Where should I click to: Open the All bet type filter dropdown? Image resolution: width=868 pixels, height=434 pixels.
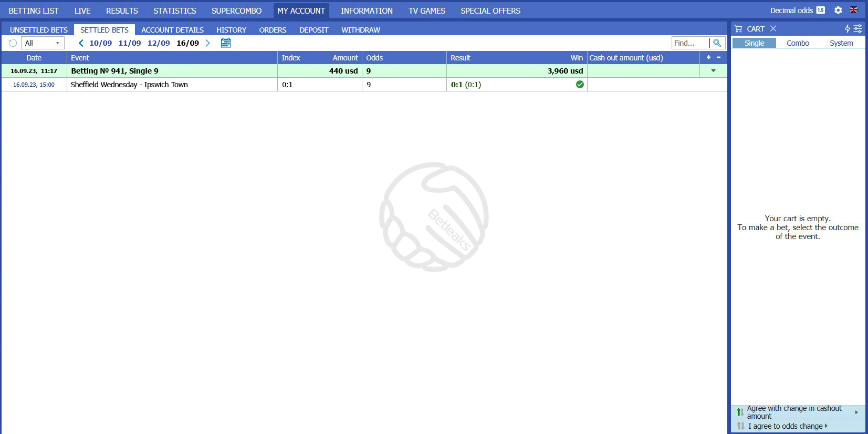pyautogui.click(x=43, y=43)
